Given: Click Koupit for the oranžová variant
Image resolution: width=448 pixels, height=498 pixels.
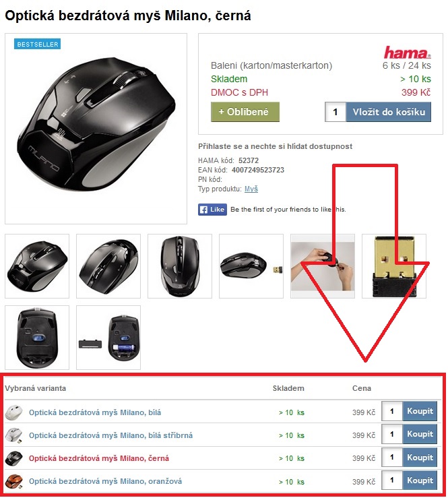Looking at the screenshot, I should tap(420, 480).
